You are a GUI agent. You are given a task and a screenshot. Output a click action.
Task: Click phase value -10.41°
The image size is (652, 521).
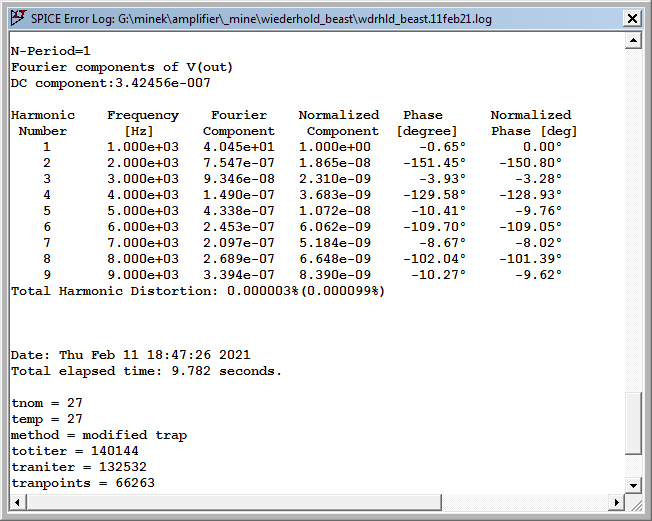[439, 211]
